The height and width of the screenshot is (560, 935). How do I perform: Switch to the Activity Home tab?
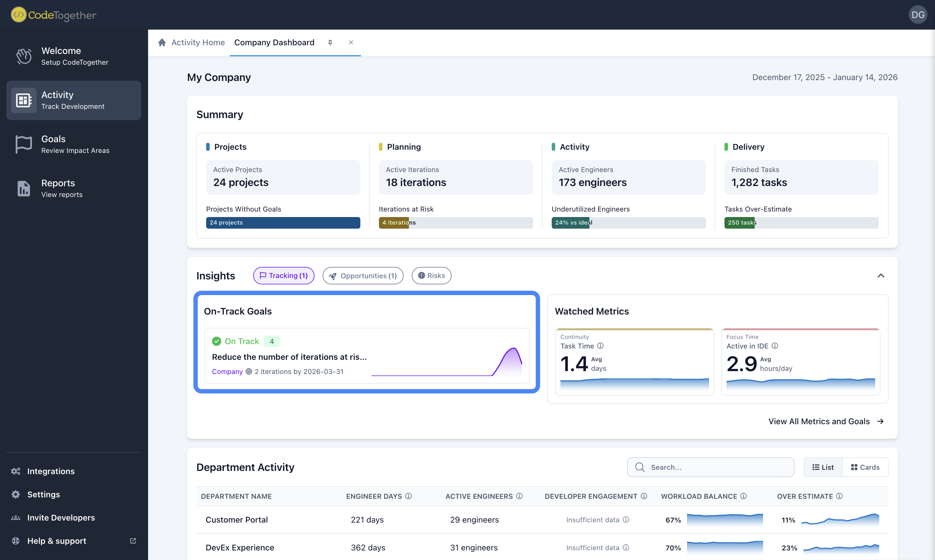[197, 42]
